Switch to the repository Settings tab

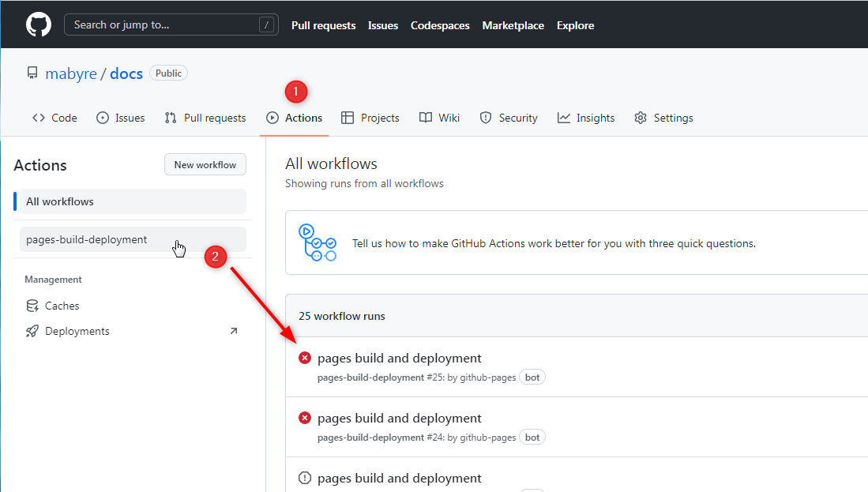coord(663,118)
